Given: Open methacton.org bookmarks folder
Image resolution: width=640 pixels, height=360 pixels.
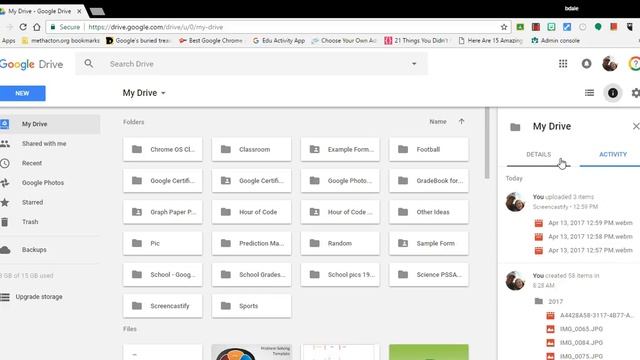Looking at the screenshot, I should pyautogui.click(x=61, y=41).
